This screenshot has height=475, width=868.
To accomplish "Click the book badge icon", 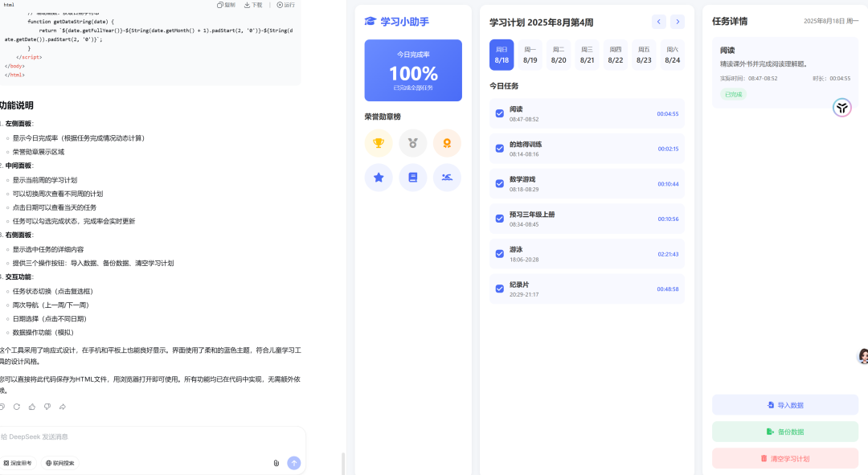I will pyautogui.click(x=413, y=178).
